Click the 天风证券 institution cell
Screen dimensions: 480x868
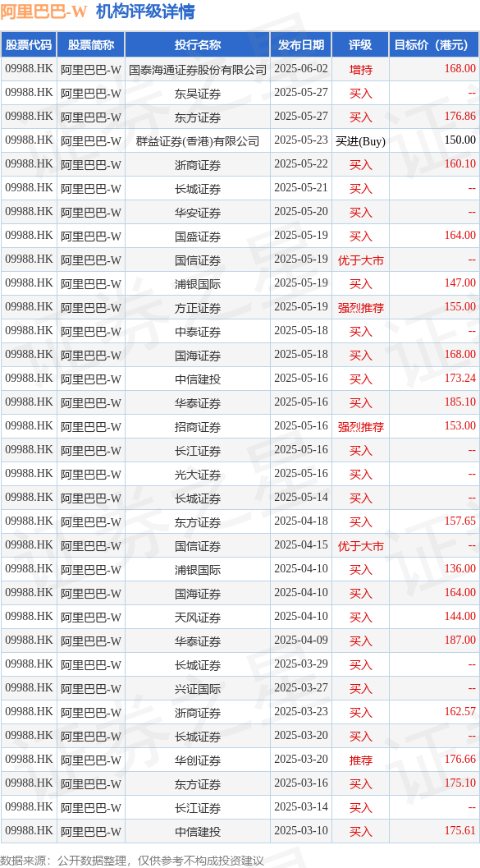tap(198, 617)
